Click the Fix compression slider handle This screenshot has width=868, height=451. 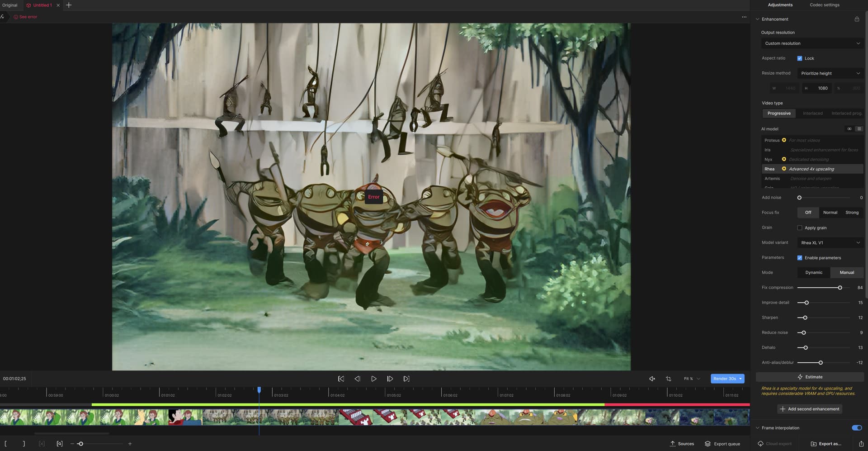point(840,288)
